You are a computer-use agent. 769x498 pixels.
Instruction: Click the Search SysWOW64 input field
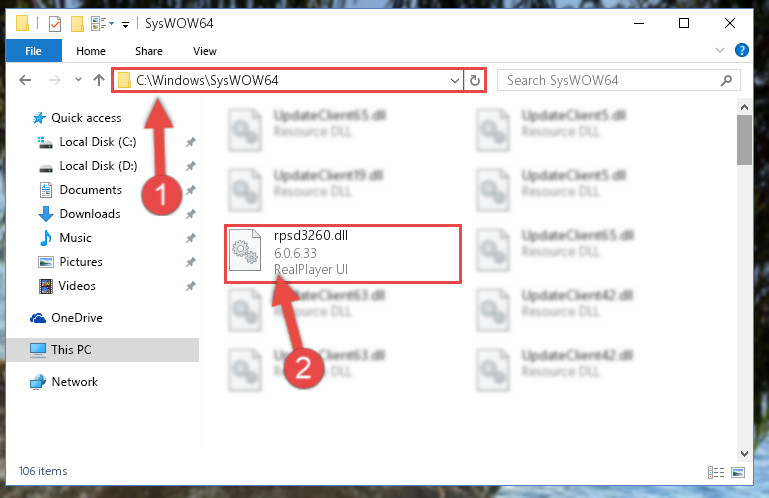point(611,80)
